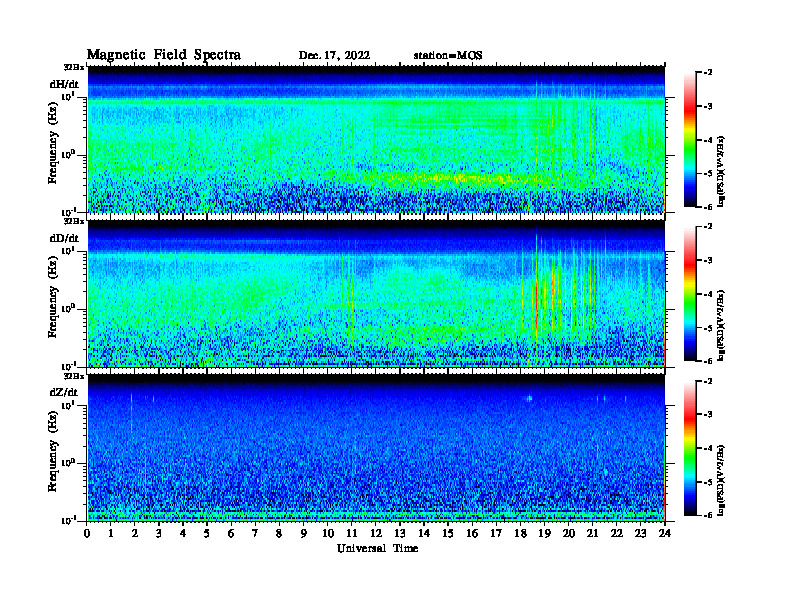Click the "dH/dt" panel label

(65, 84)
